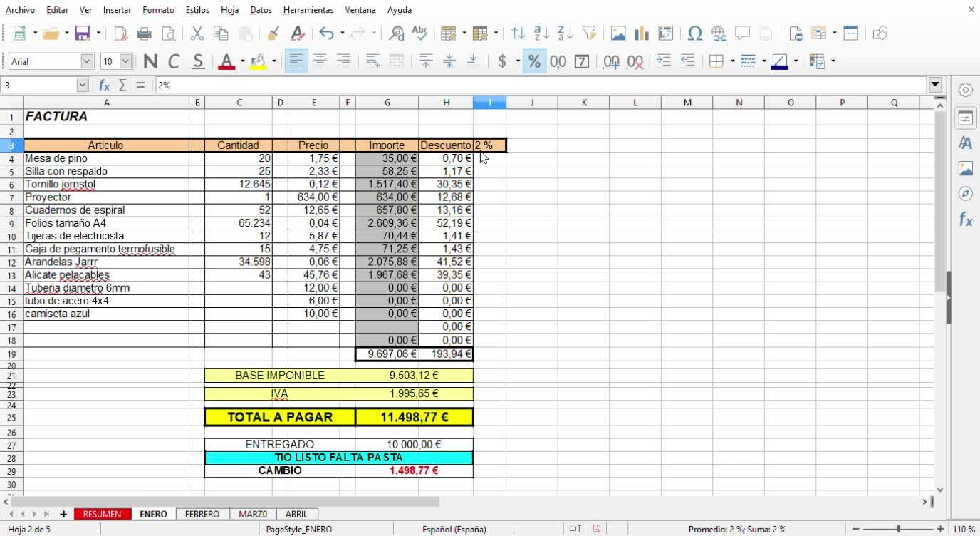980x536 pixels.
Task: Open the Archivo menu
Action: click(20, 10)
